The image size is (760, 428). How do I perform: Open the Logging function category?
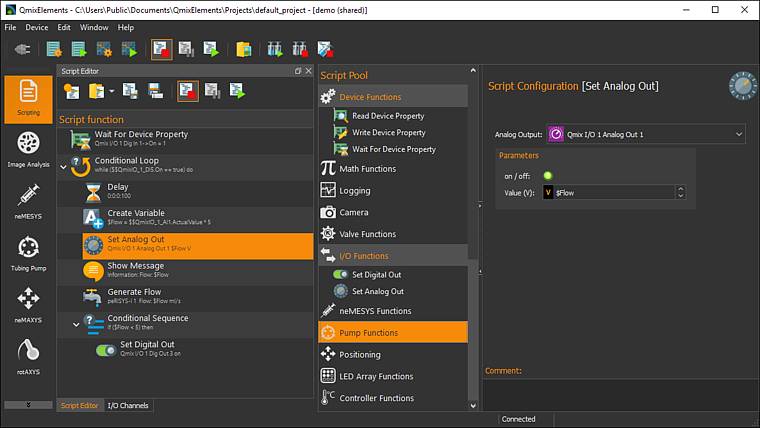354,190
